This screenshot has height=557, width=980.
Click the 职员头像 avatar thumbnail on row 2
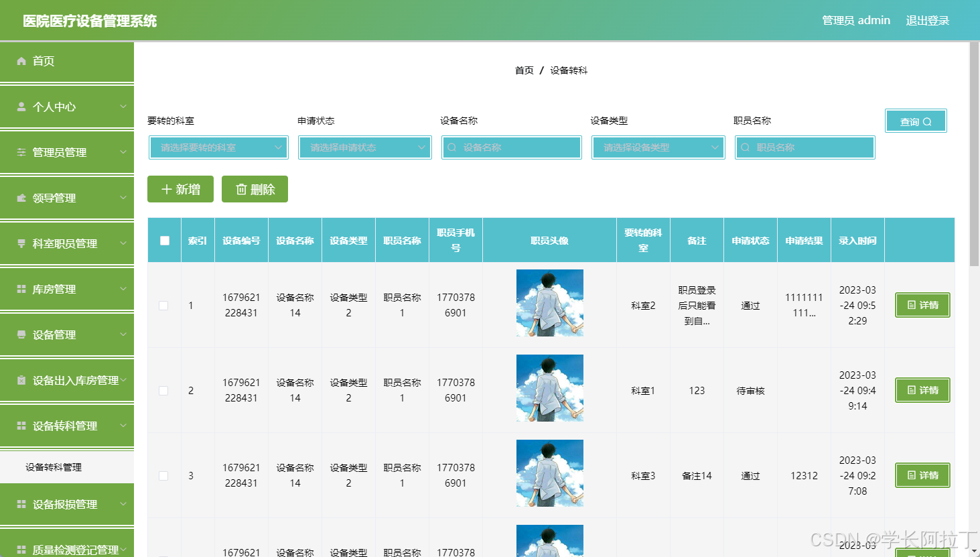(x=549, y=389)
